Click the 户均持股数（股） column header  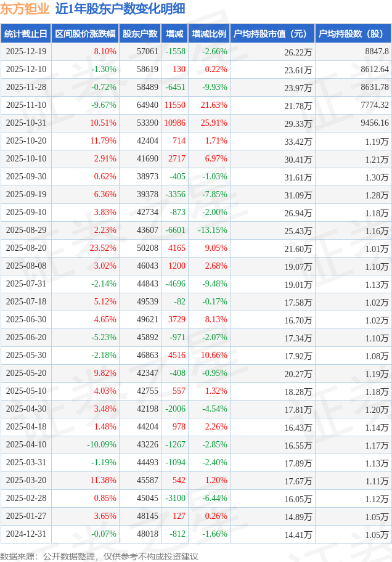353,34
